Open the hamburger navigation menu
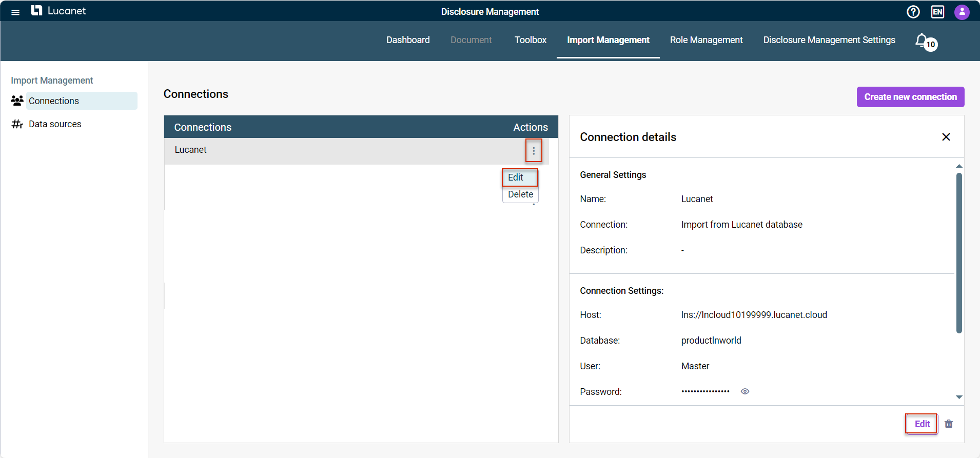This screenshot has width=980, height=458. (x=15, y=12)
